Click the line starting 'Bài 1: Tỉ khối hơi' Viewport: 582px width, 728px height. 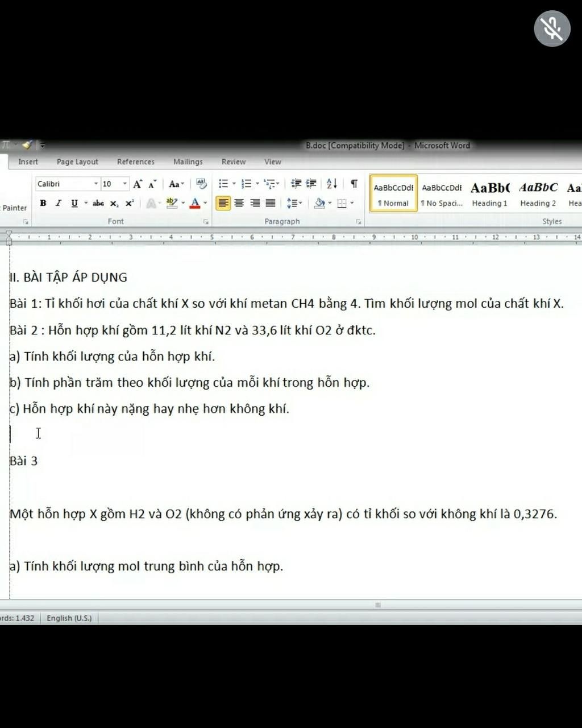[x=286, y=304]
